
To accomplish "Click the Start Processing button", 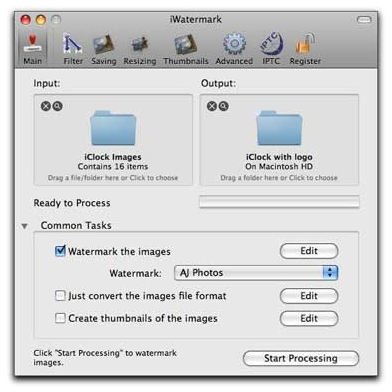I will coord(301,358).
